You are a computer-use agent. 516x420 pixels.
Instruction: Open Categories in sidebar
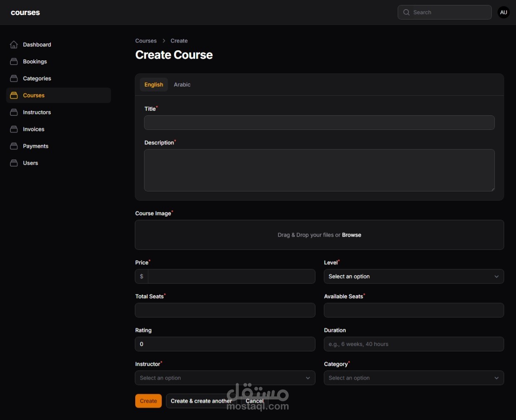coord(59,78)
